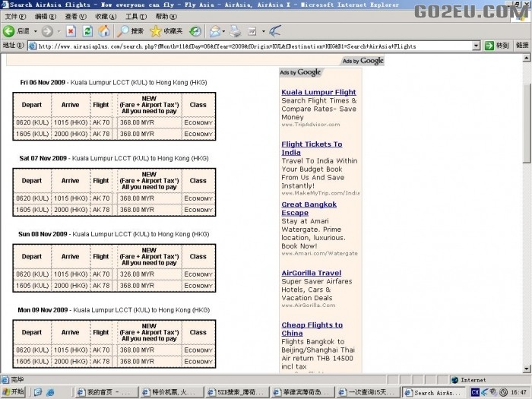532x399 pixels.
Task: Open the Search magnifier toolbar button
Action: coord(130,31)
